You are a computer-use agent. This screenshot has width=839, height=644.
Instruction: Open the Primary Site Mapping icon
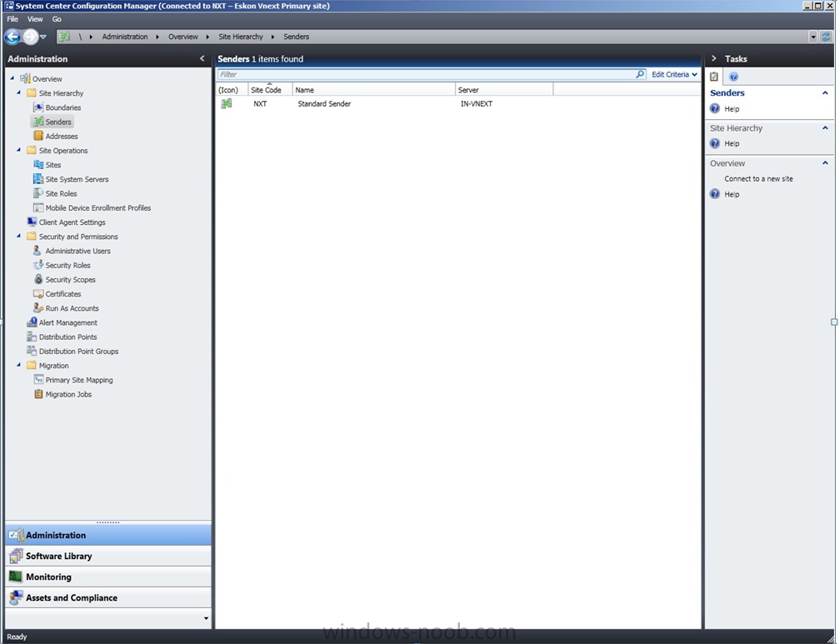point(38,380)
